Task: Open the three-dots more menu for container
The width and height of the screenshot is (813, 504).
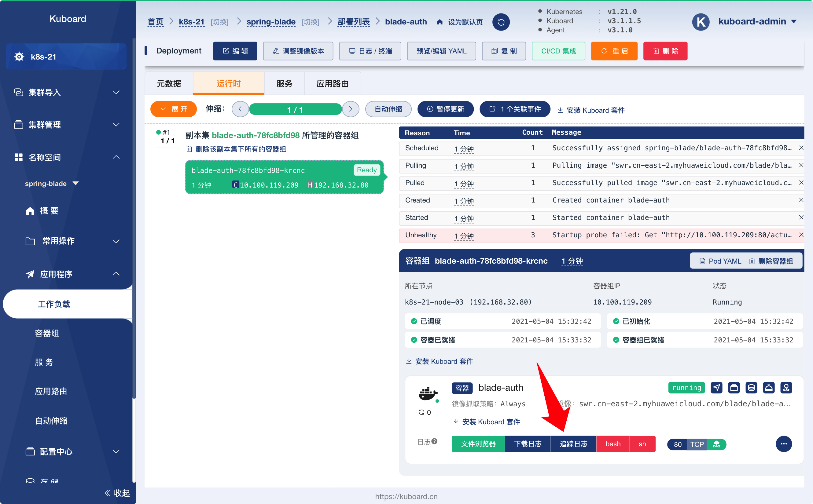Action: [x=784, y=444]
